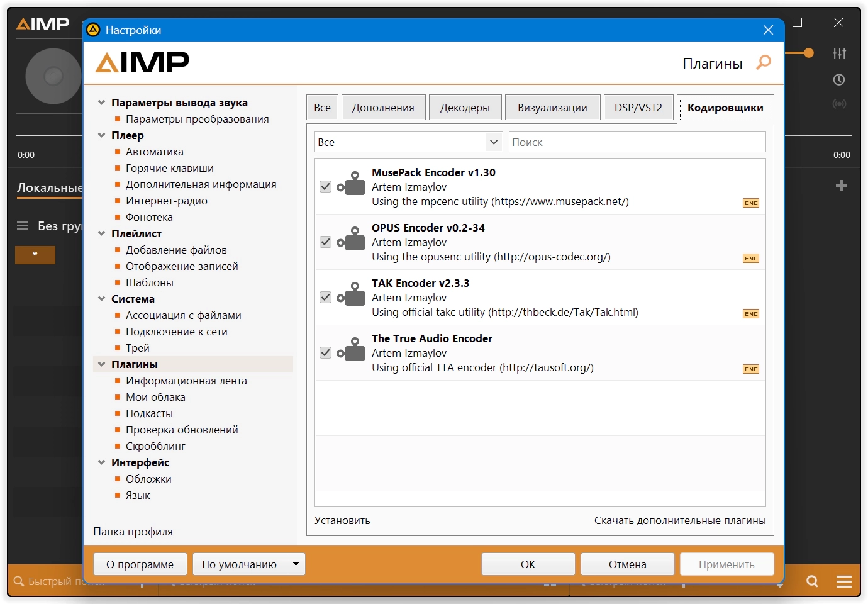This screenshot has width=868, height=604.
Task: Select Ассоциация с файлами in tree
Action: pyautogui.click(x=184, y=315)
